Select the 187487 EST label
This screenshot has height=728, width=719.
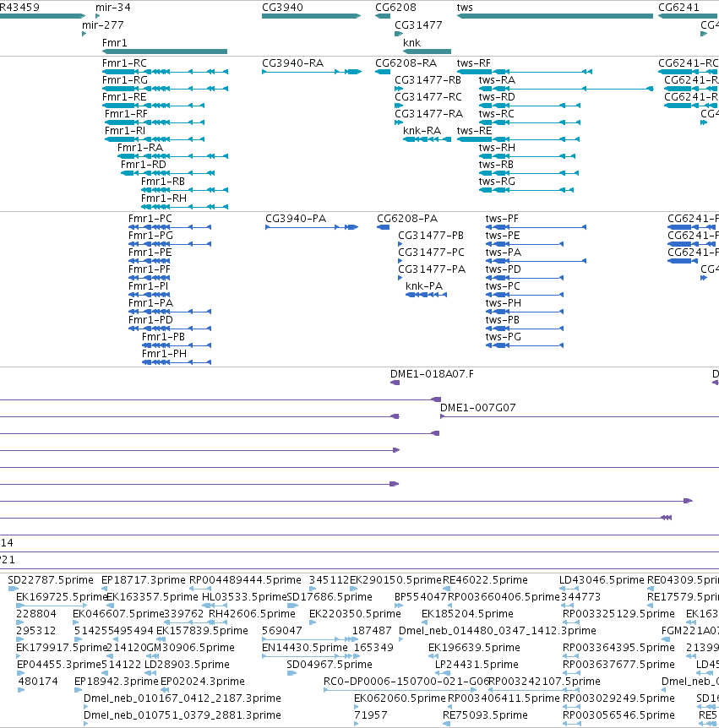point(372,631)
